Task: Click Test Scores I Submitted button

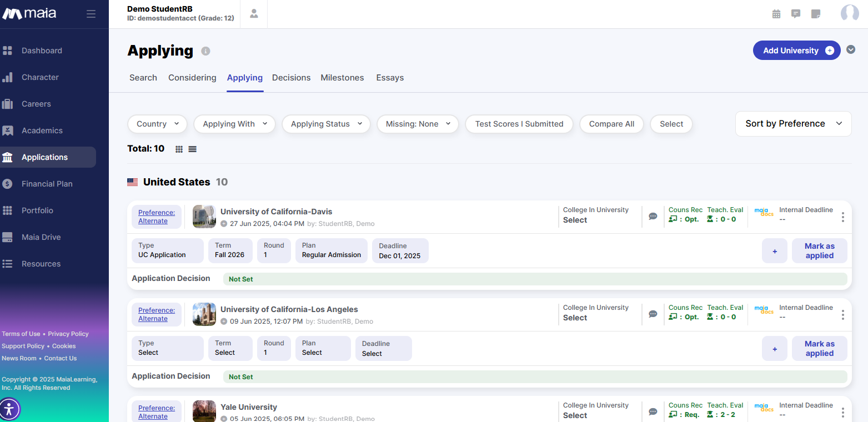Action: pyautogui.click(x=519, y=124)
